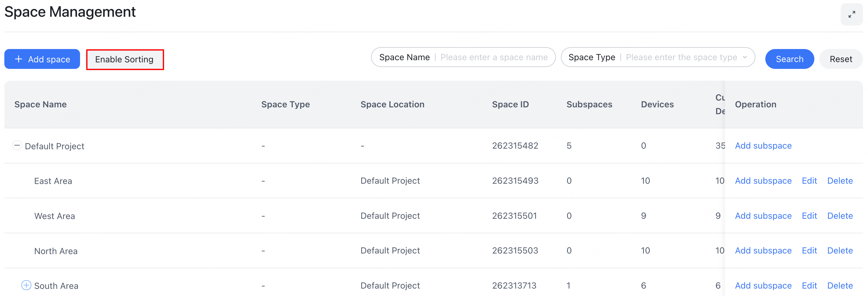868x296 pixels.
Task: Click the Enable Sorting button
Action: coord(125,59)
